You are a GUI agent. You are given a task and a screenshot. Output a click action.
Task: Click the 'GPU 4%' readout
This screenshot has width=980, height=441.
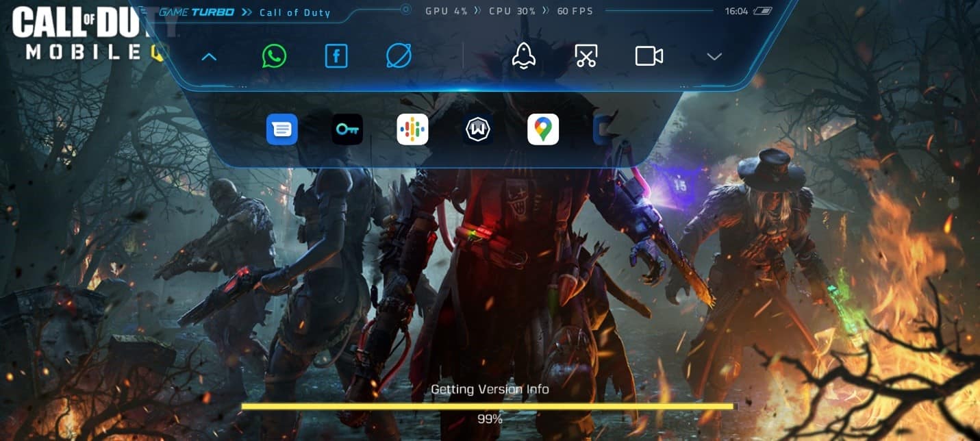click(x=447, y=11)
